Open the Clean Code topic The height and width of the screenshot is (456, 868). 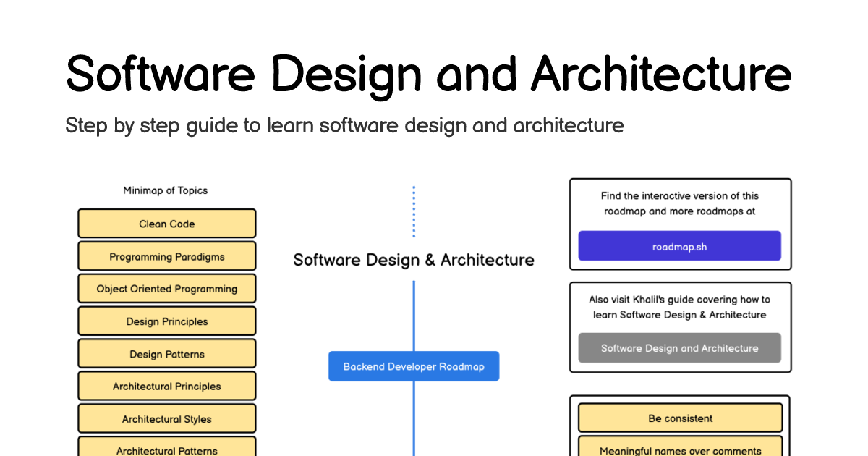click(166, 223)
